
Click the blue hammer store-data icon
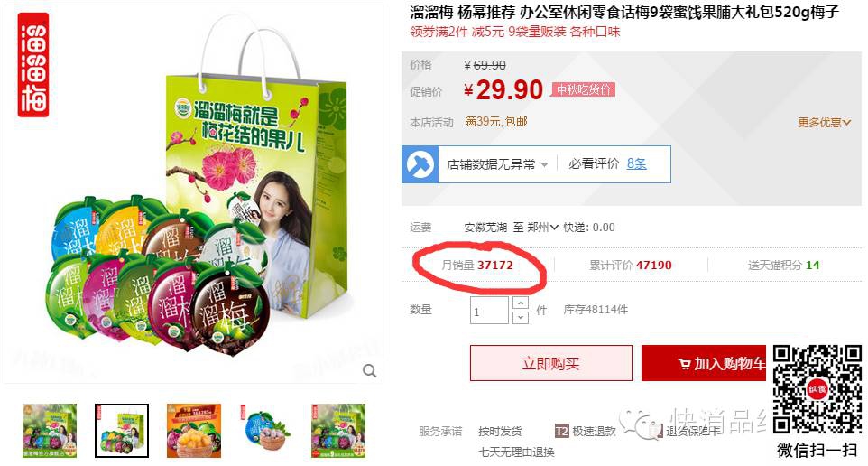coord(420,164)
